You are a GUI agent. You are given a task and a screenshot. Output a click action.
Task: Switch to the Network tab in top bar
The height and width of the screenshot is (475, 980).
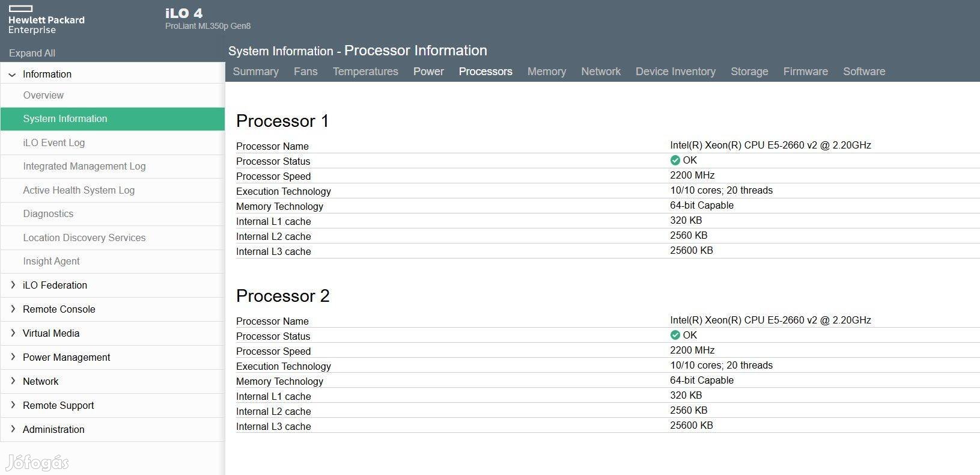[601, 71]
